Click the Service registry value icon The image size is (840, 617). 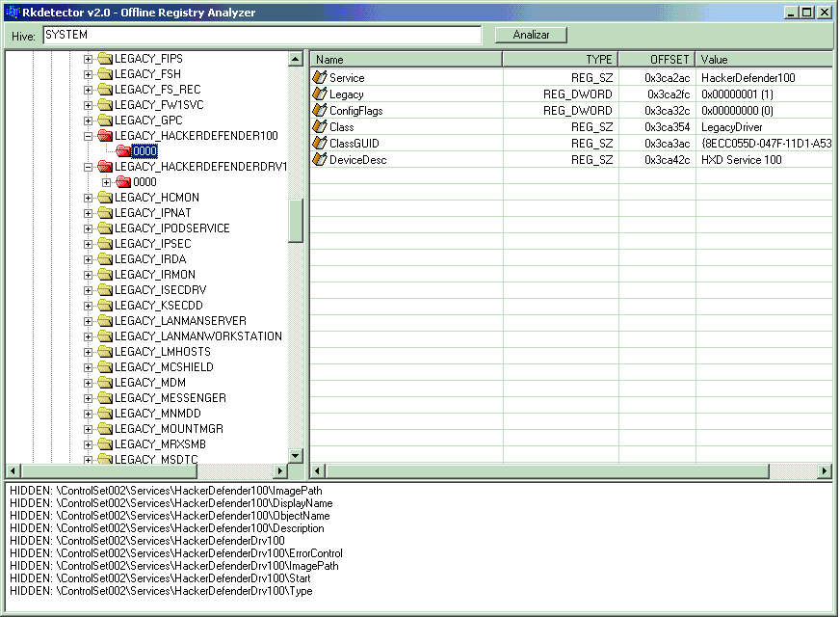click(321, 77)
